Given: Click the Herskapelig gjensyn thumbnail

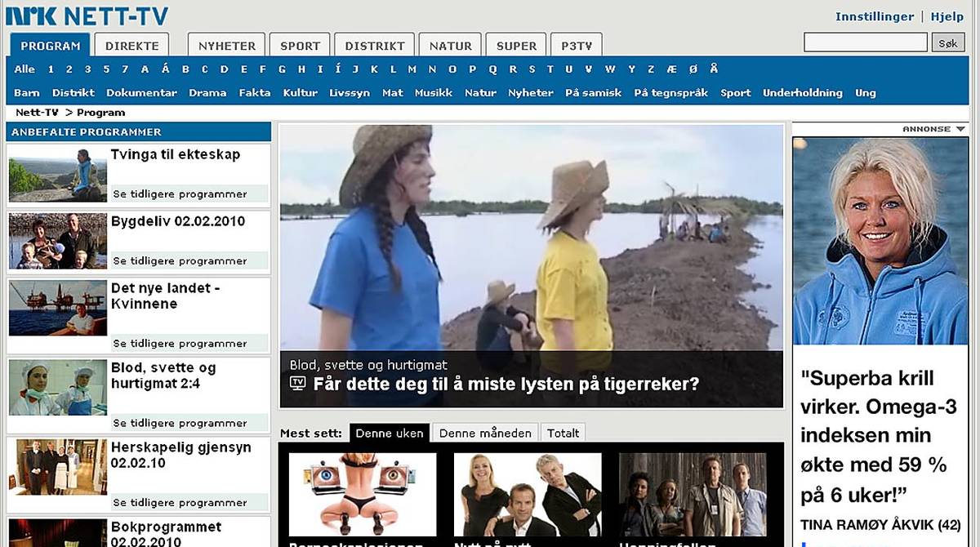Looking at the screenshot, I should (58, 467).
